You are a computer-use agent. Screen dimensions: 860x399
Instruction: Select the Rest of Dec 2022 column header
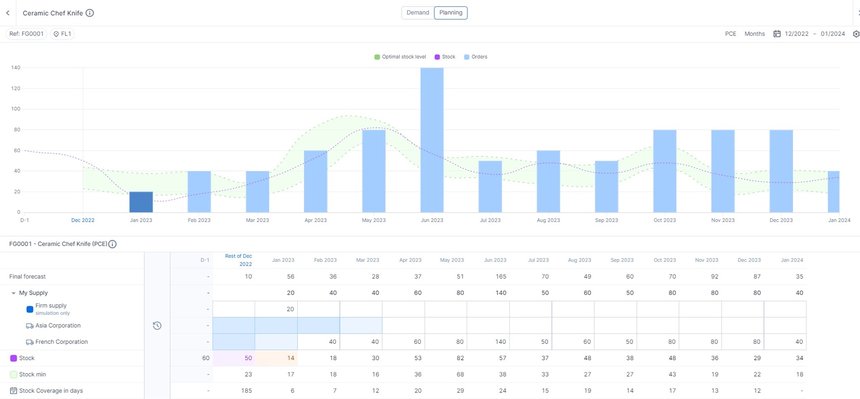click(x=239, y=260)
